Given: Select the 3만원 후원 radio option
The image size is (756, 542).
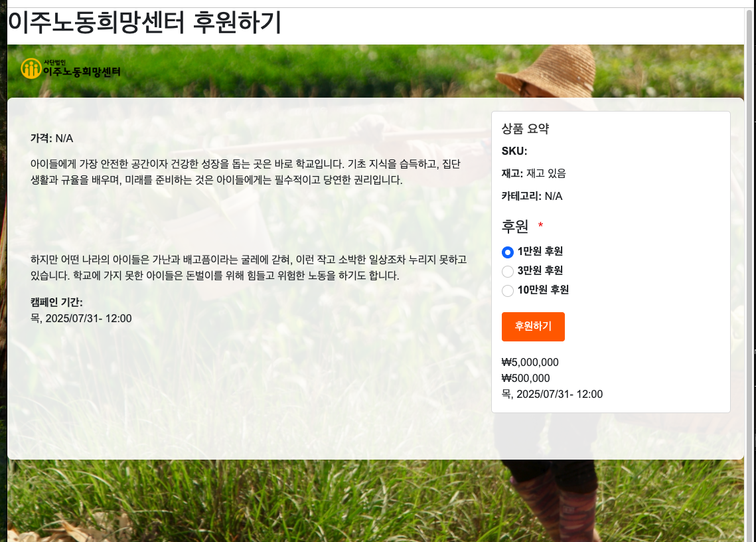Looking at the screenshot, I should pos(507,271).
